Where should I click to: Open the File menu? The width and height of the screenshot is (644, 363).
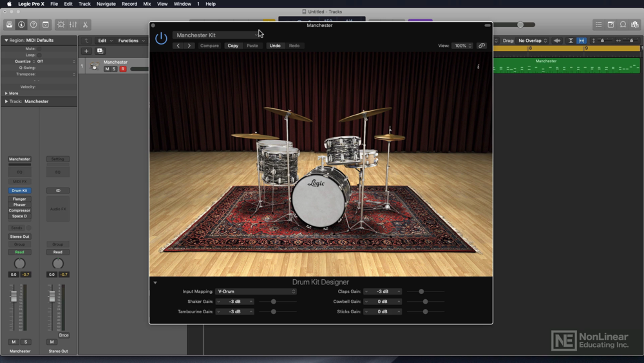coord(54,4)
